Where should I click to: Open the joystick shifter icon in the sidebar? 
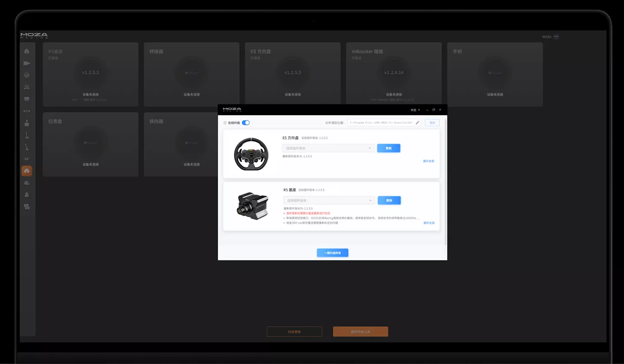pyautogui.click(x=27, y=123)
